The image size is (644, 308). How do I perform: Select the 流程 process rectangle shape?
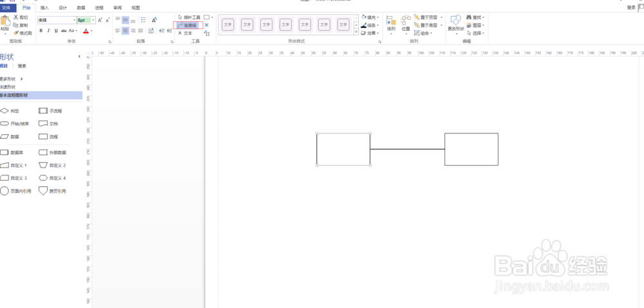tap(48, 137)
